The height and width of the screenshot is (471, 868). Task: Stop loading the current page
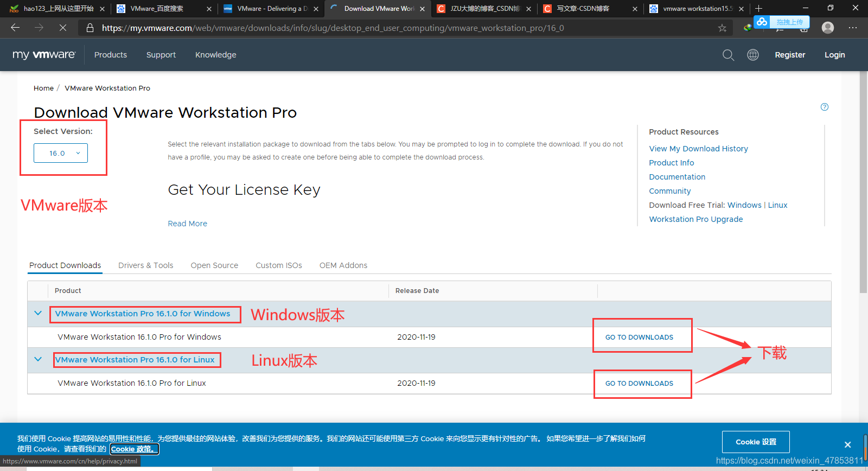point(63,28)
